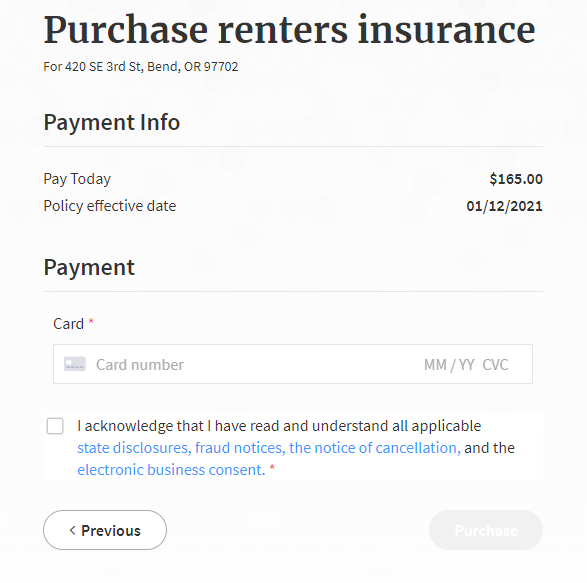Open the electronic business consent link
587x583 pixels.
pyautogui.click(x=171, y=470)
